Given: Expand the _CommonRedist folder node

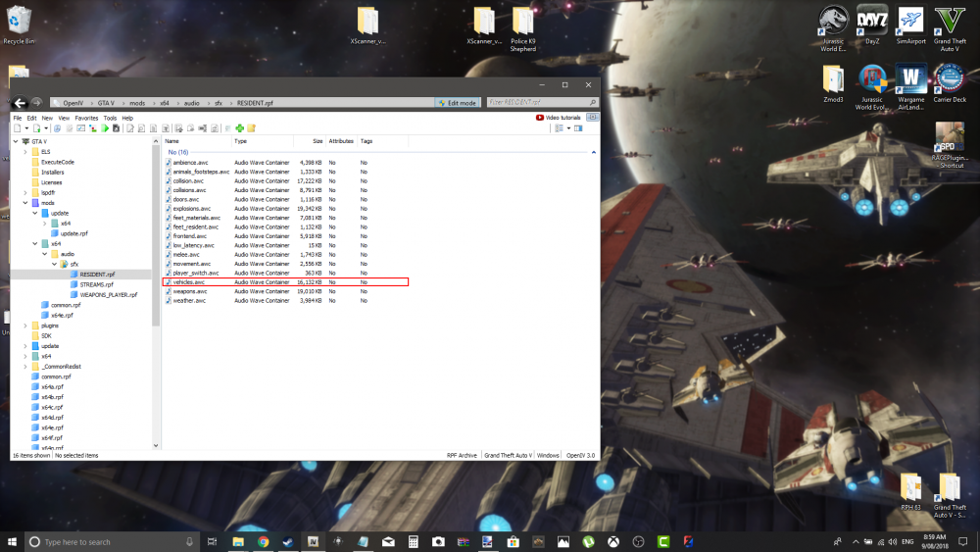Looking at the screenshot, I should (x=25, y=367).
